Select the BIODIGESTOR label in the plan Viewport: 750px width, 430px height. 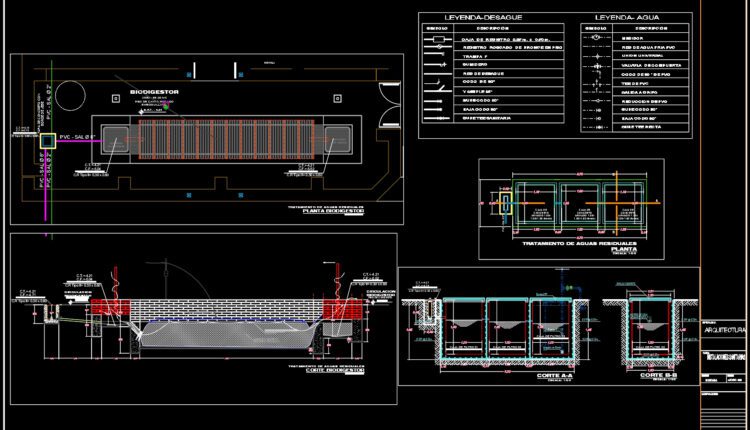pyautogui.click(x=154, y=92)
